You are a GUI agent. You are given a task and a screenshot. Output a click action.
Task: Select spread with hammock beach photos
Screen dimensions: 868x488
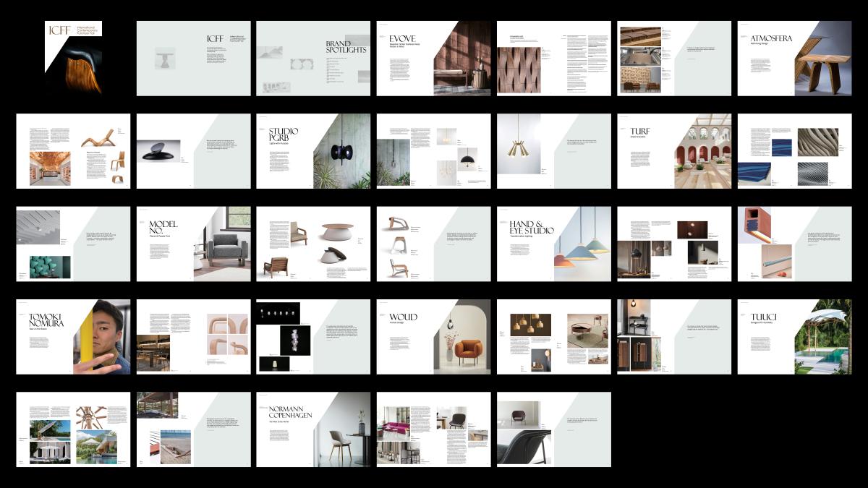(194, 429)
